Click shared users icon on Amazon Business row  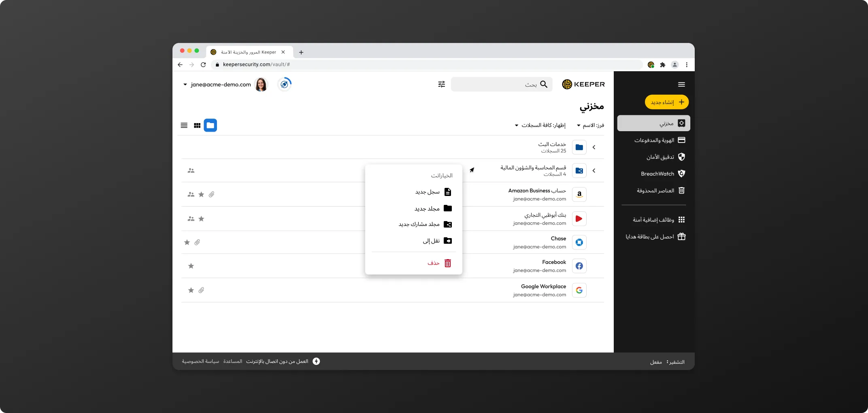click(191, 194)
